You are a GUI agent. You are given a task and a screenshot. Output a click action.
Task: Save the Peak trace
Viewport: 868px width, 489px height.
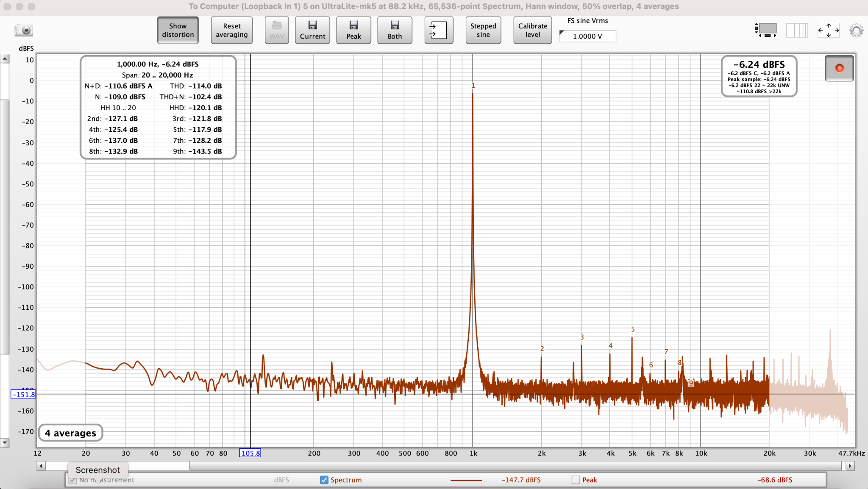[353, 30]
